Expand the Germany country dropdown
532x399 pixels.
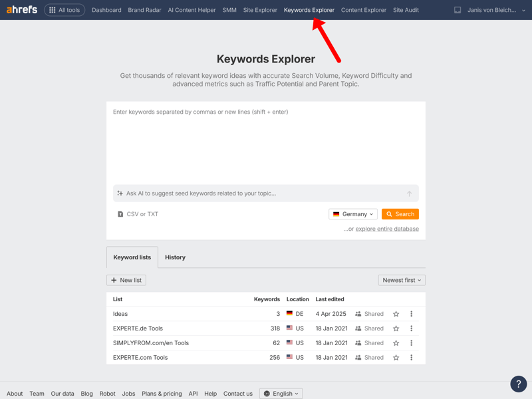point(353,214)
